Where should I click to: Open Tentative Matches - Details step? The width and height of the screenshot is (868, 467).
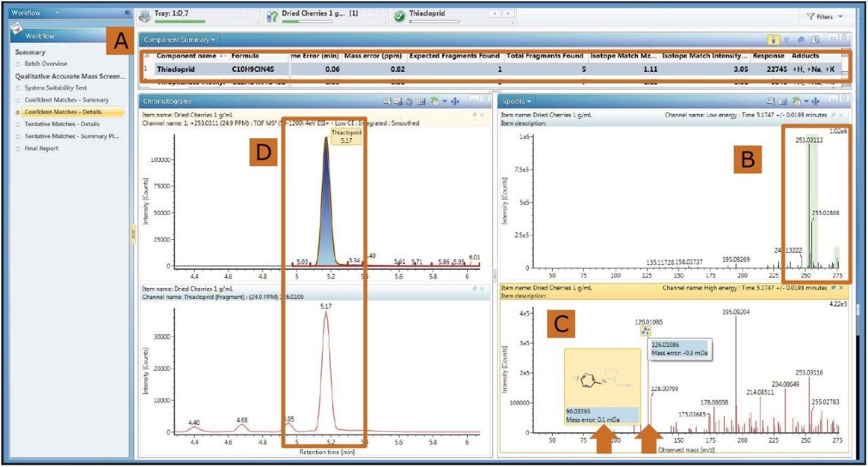click(62, 124)
